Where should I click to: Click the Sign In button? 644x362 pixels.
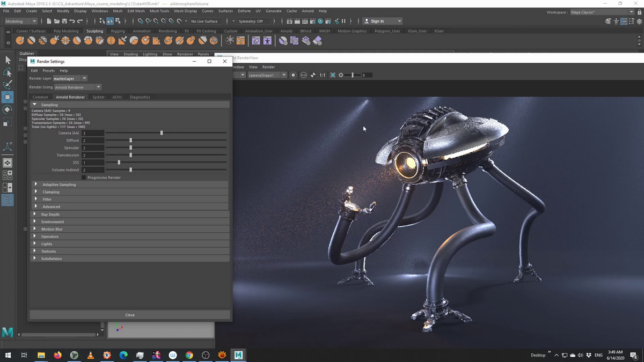click(382, 21)
